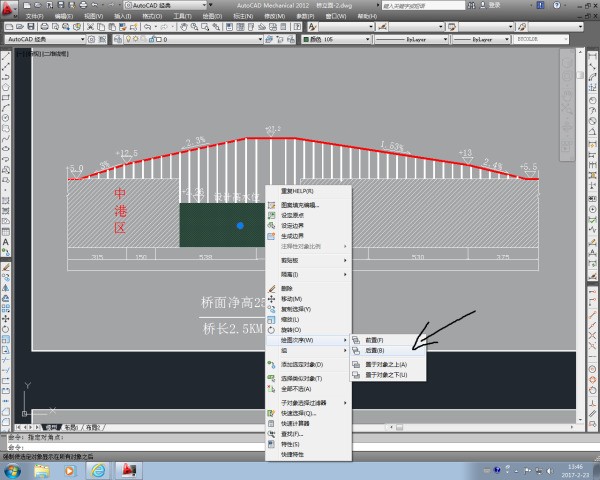
Task: Open the AutoCAD 经典 workspace dropdown
Action: (43, 40)
